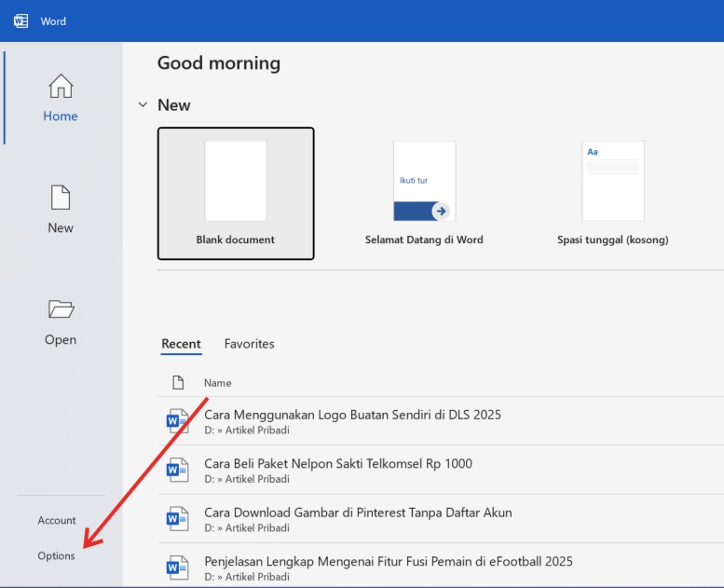The height and width of the screenshot is (588, 724).
Task: Select the New page icon in sidebar
Action: point(61,198)
